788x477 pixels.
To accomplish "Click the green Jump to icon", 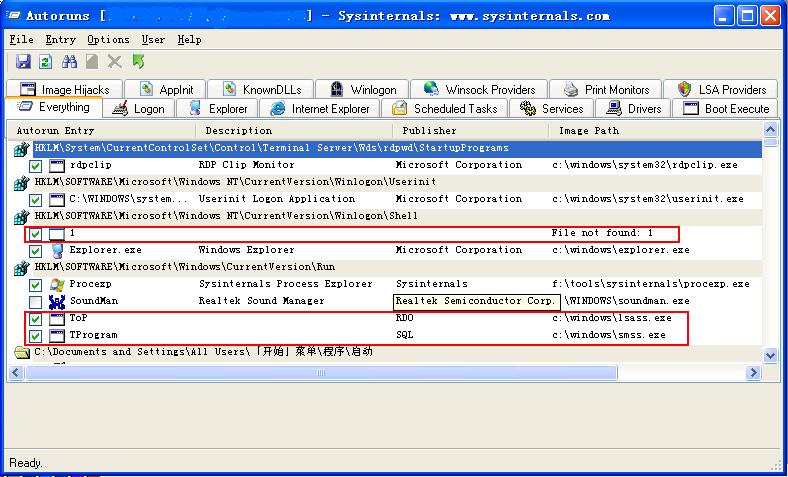I will pos(138,62).
